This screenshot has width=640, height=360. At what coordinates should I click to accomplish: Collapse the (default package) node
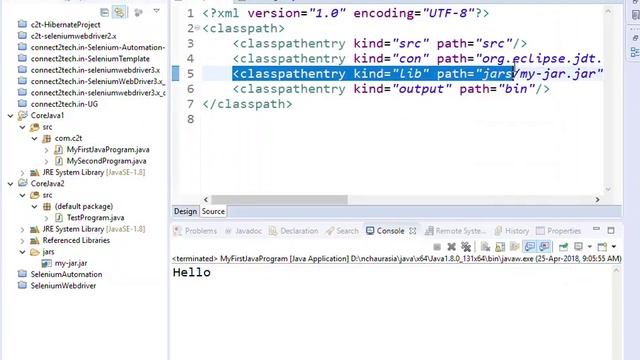35,207
